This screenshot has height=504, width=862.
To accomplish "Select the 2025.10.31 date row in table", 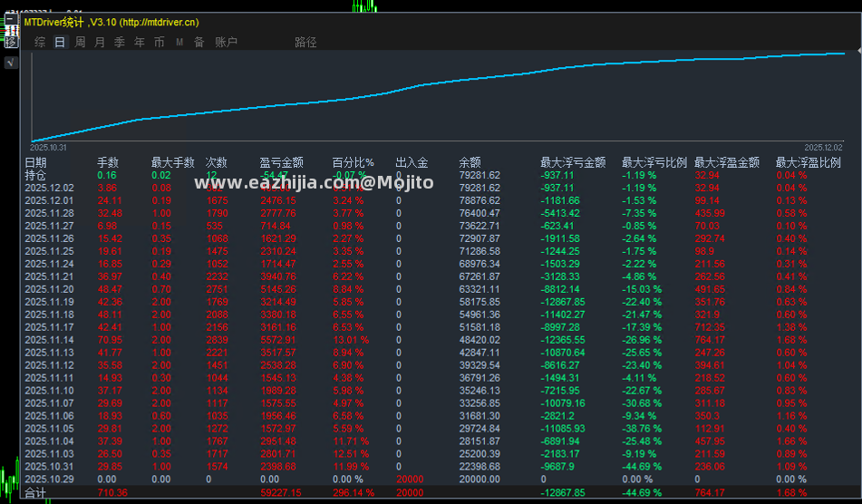I will coord(49,466).
